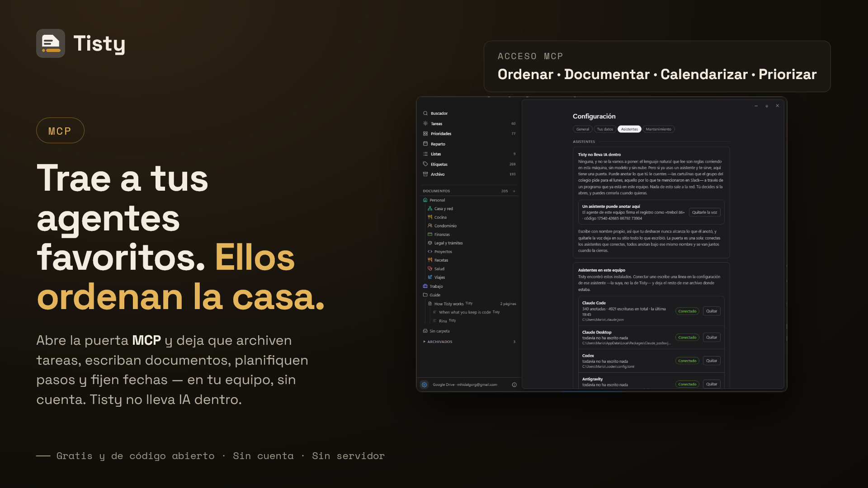Screen dimensions: 868x488
Task: Click the Conectado badge for Claude Code
Action: [x=687, y=311]
